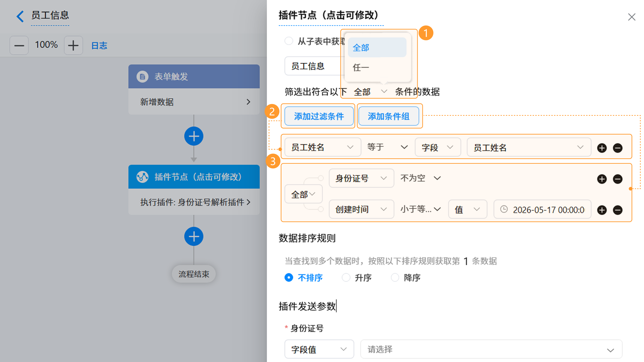Add a node below 表单触发
Viewport: 644px width, 362px height.
(194, 136)
